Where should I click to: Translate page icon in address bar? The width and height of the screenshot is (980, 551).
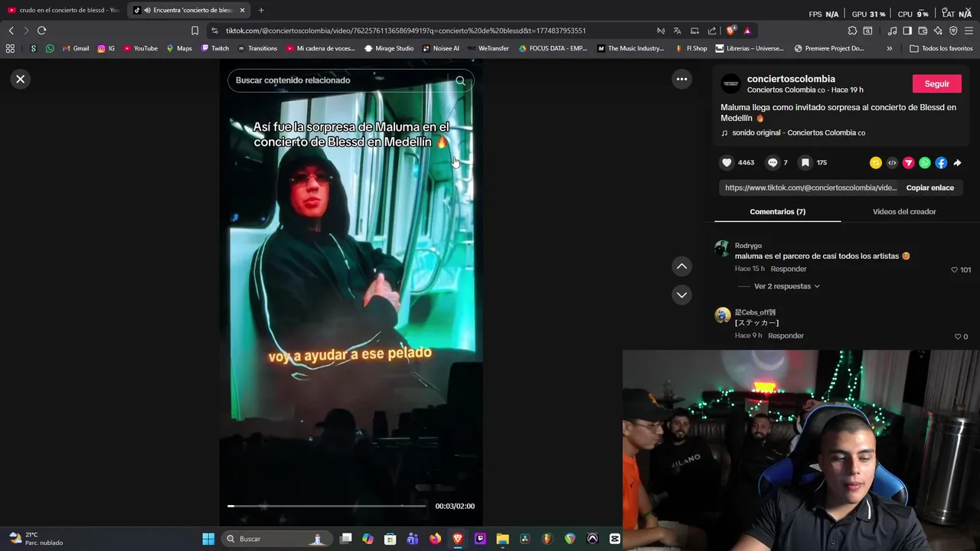click(x=677, y=31)
